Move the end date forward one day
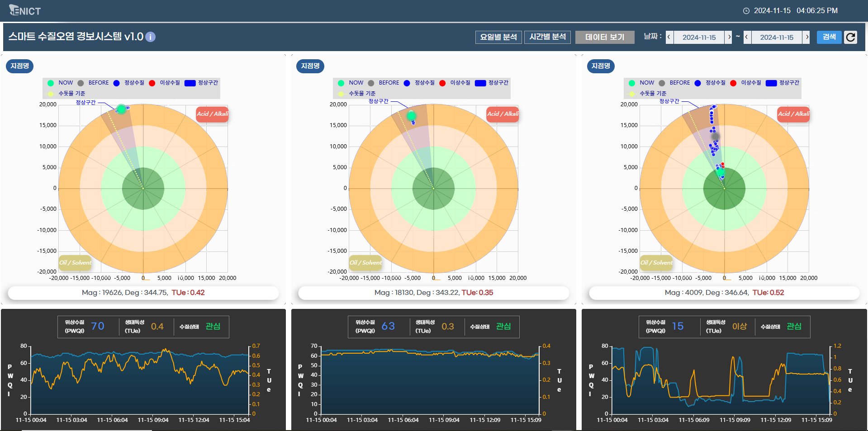The width and height of the screenshot is (868, 431). [806, 37]
